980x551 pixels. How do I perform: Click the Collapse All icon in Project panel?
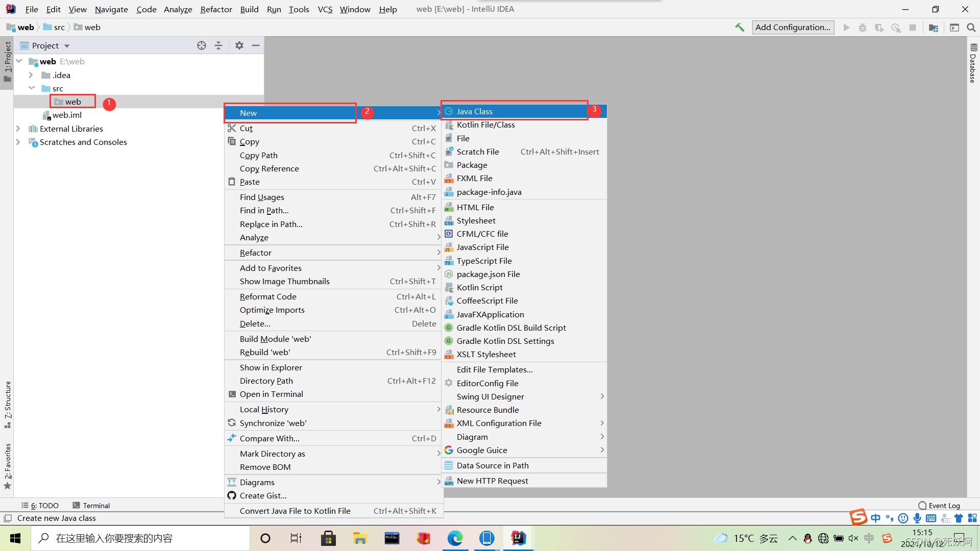pos(218,45)
